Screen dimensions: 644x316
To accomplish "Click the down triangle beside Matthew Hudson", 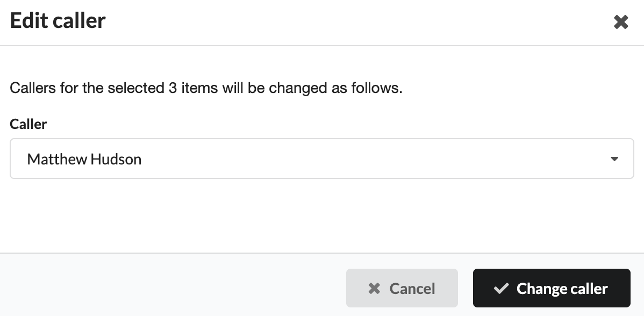I will pos(614,159).
